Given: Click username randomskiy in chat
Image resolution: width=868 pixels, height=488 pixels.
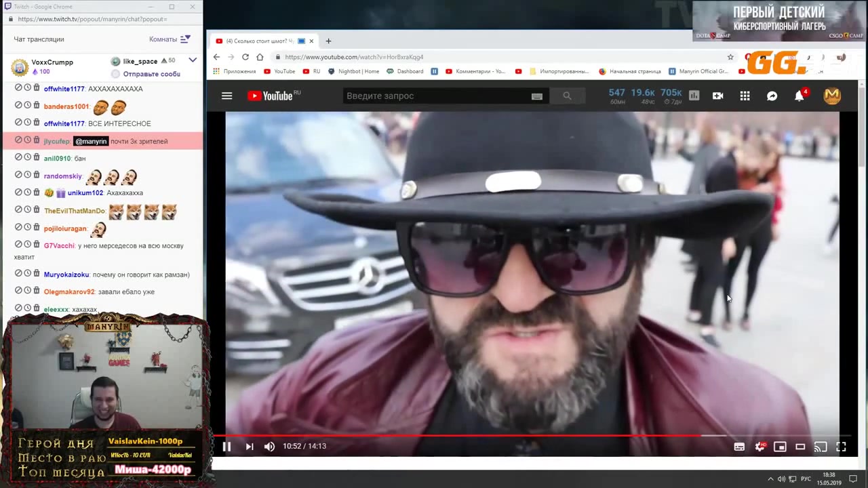Looking at the screenshot, I should tap(62, 176).
